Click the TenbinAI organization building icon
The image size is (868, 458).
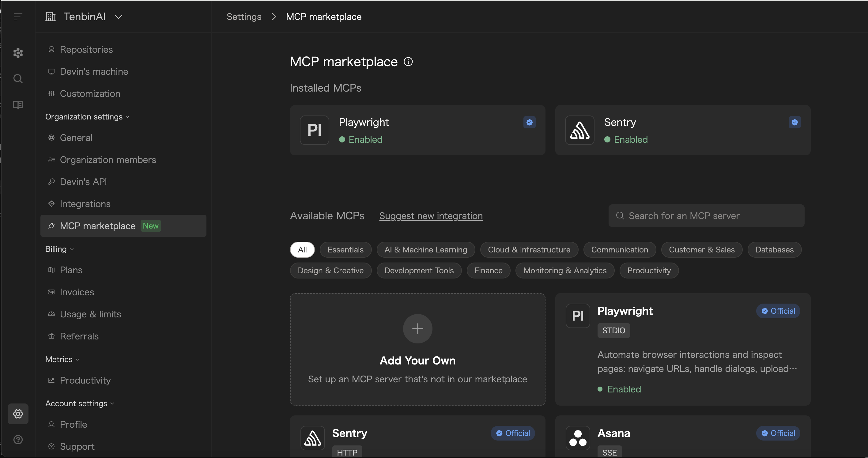(51, 17)
